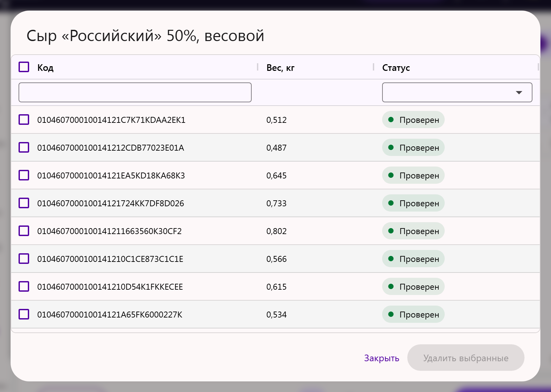Close the dialog with Закрыть
Image resolution: width=551 pixels, height=392 pixels.
pos(381,358)
